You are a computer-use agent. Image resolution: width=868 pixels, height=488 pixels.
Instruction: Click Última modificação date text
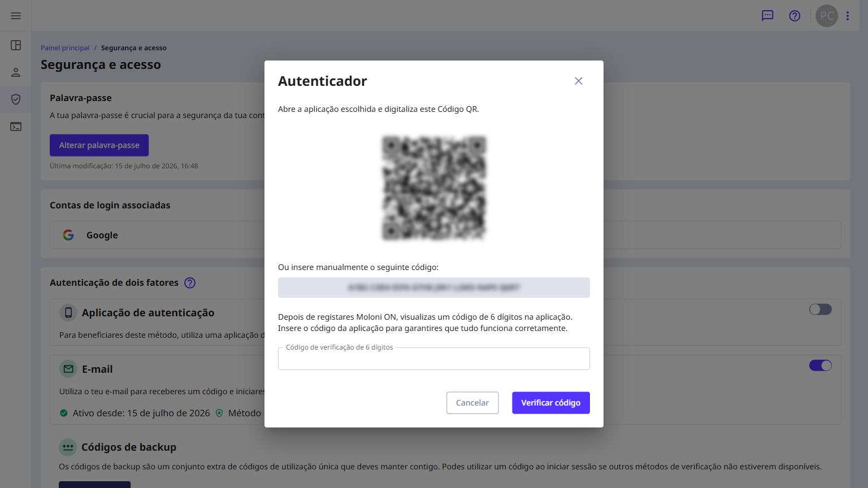tap(124, 166)
